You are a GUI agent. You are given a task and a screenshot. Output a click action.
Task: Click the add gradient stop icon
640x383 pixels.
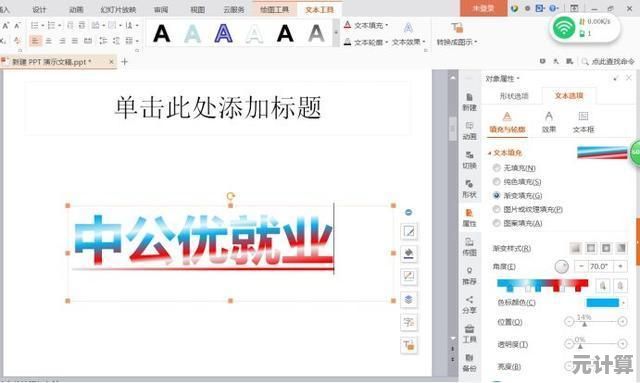click(603, 285)
